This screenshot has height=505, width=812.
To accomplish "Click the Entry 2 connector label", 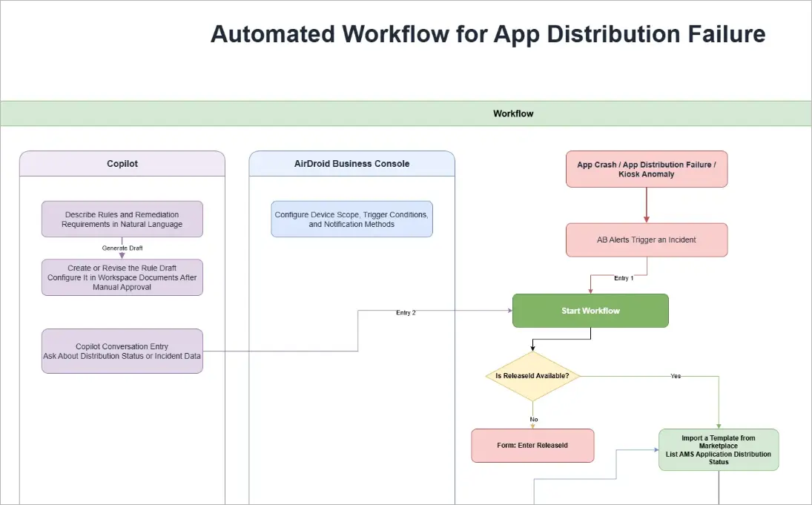I will point(406,313).
